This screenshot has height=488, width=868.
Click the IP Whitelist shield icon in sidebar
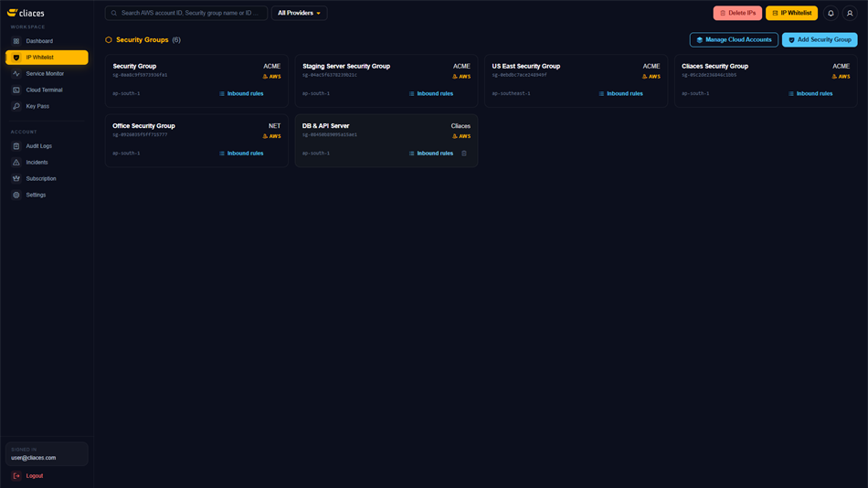coord(16,58)
